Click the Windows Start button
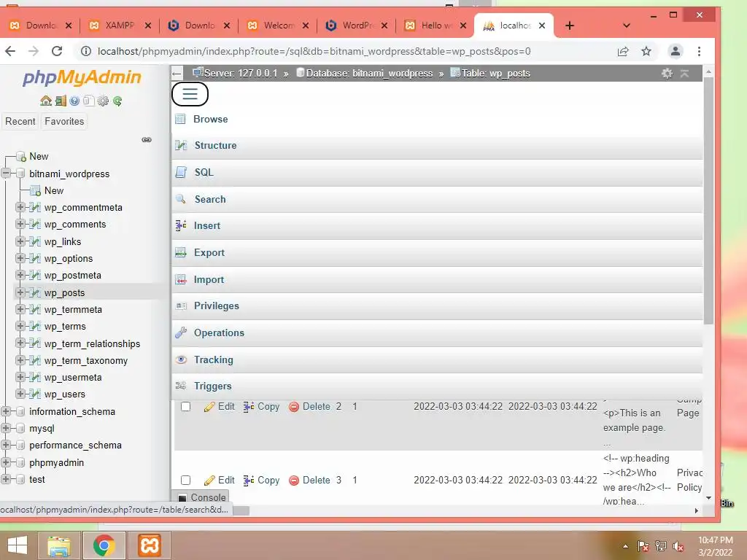 point(18,545)
